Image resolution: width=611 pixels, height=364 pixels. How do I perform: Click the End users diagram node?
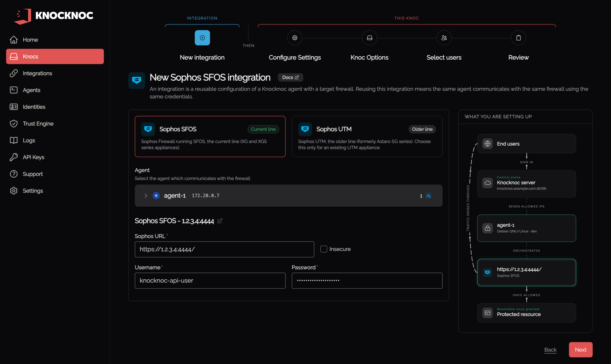tap(527, 144)
